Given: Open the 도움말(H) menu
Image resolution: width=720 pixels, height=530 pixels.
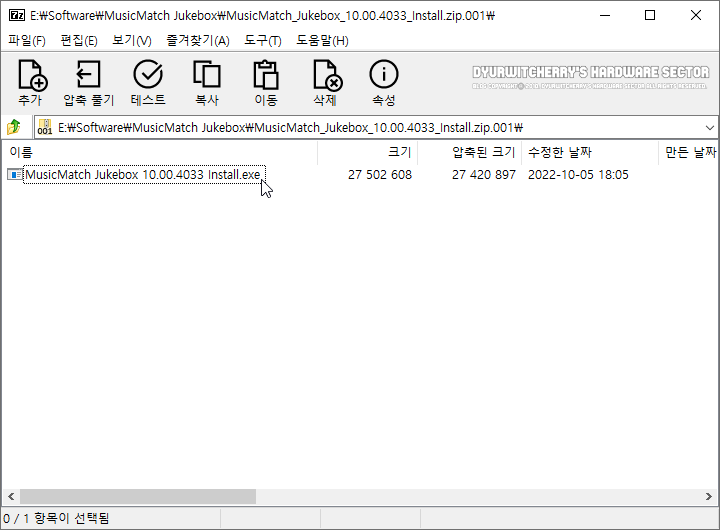Looking at the screenshot, I should point(322,40).
